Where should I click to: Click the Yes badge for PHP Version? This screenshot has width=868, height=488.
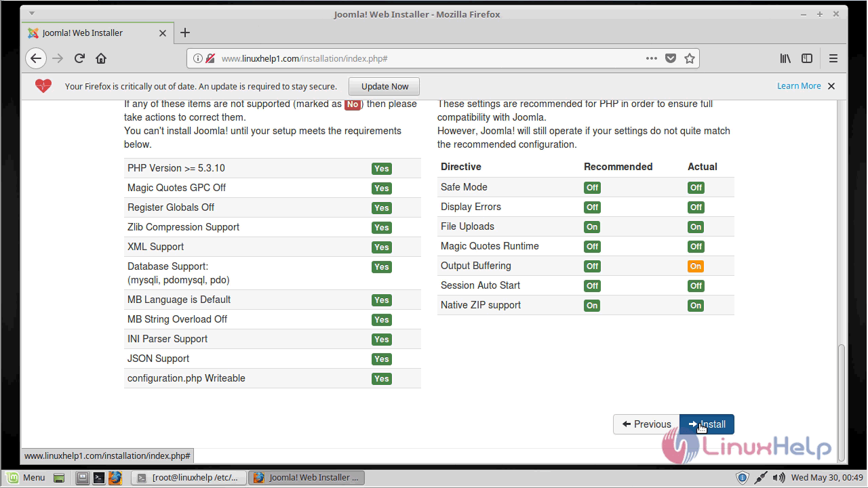[x=382, y=169]
